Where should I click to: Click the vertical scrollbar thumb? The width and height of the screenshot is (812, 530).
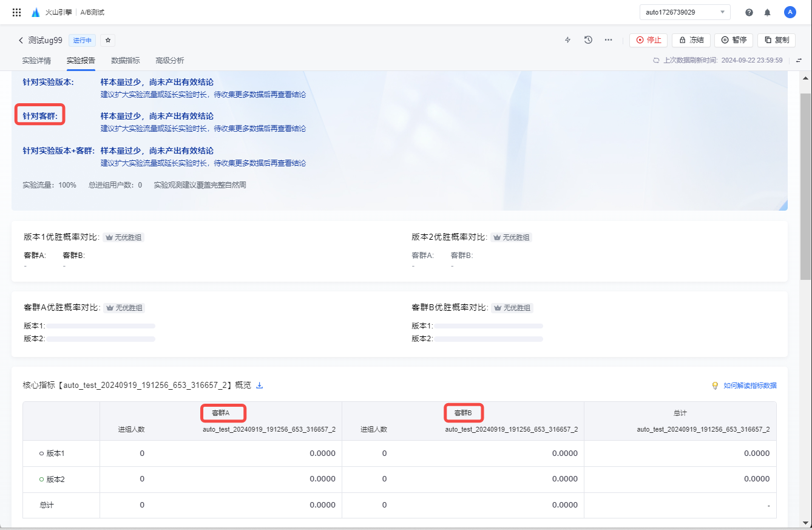(x=806, y=185)
